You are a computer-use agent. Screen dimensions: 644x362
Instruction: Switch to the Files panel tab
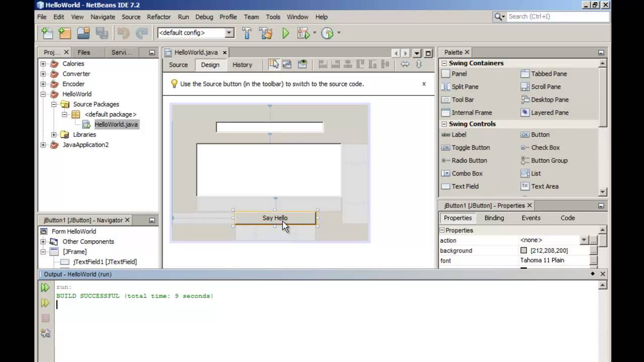84,52
